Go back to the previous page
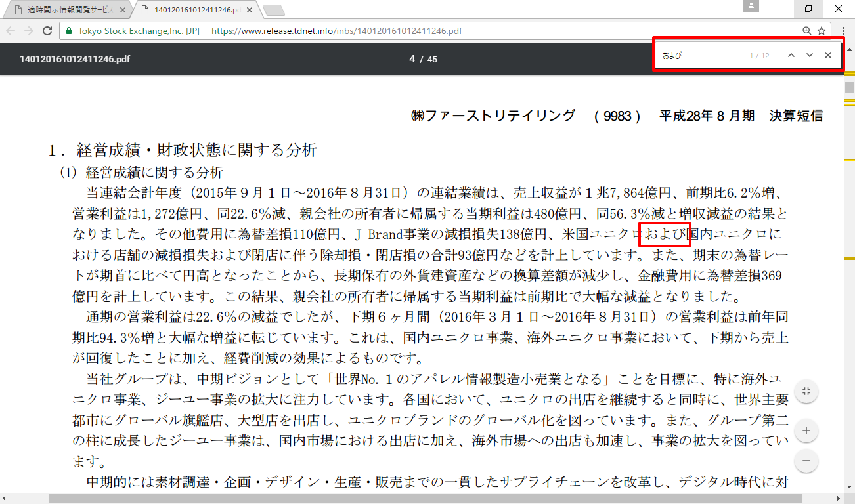This screenshot has height=504, width=855. pyautogui.click(x=11, y=31)
